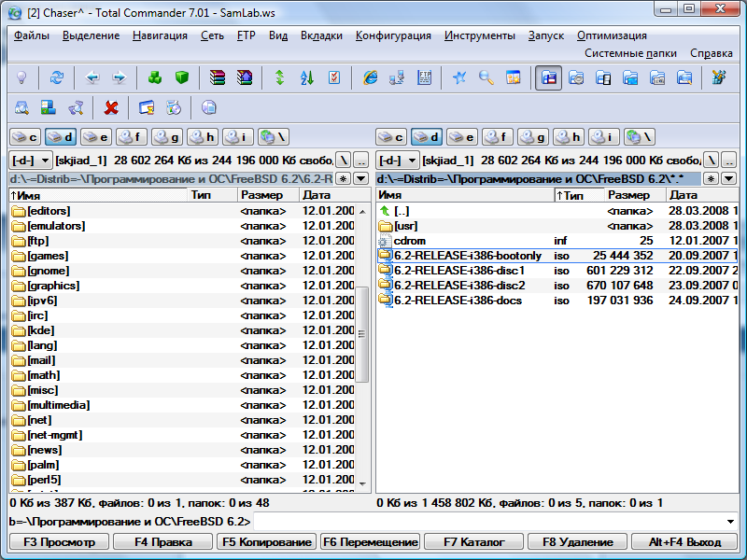Click the colored blocks icon in second toolbar
Screen dimensions: 747x560
tap(49, 107)
